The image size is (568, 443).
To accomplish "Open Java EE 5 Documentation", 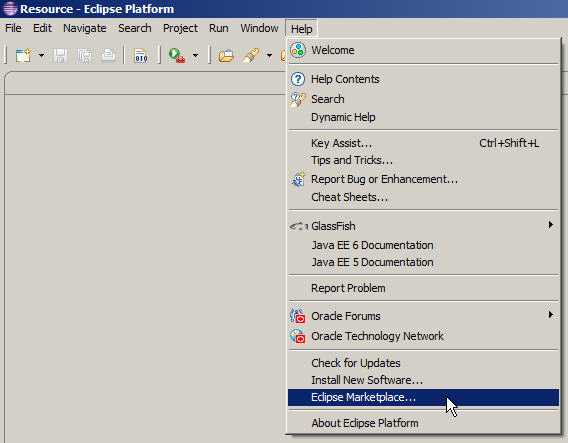I will pyautogui.click(x=423, y=262).
